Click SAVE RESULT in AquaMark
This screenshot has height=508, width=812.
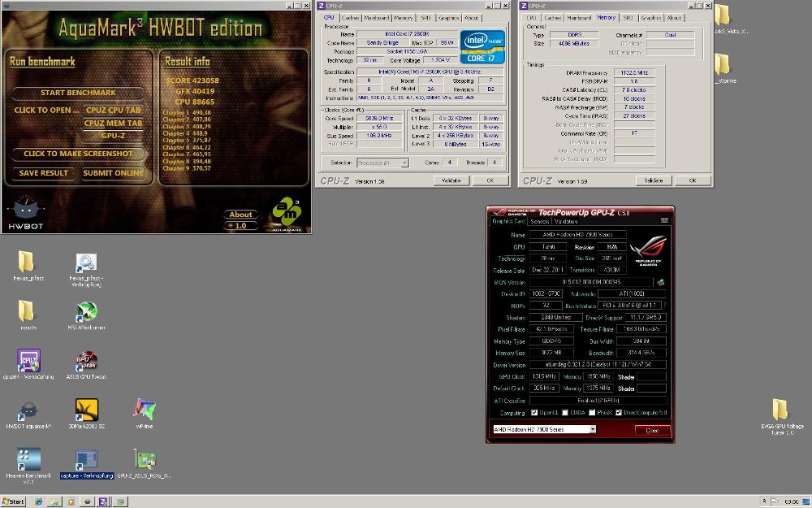tap(44, 173)
